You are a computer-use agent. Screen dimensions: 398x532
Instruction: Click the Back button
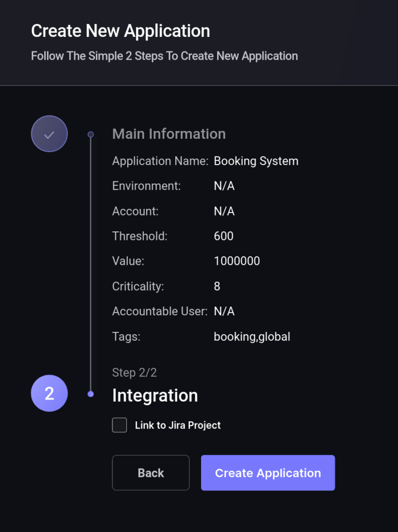[x=151, y=473]
